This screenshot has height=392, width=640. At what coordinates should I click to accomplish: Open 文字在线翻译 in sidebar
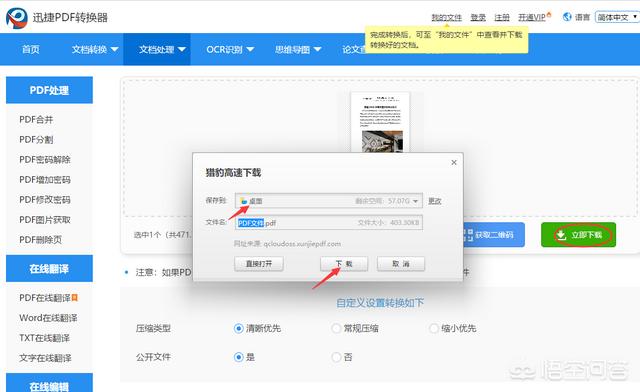45,358
